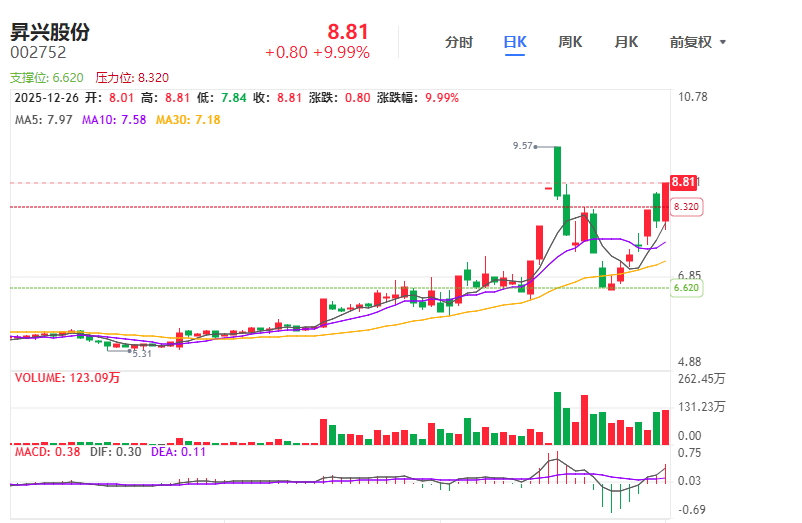Screen dimensions: 802x523
Task: Click the DIF: 0.30 label
Action: (116, 452)
